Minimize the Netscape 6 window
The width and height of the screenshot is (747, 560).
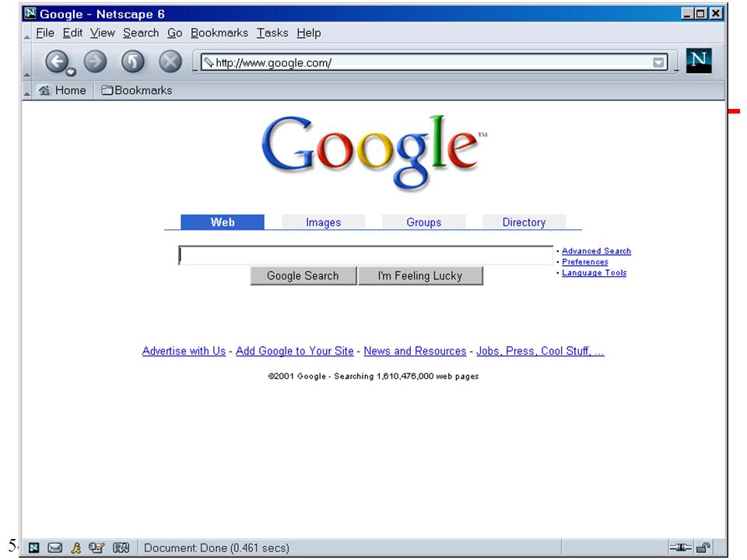(687, 13)
